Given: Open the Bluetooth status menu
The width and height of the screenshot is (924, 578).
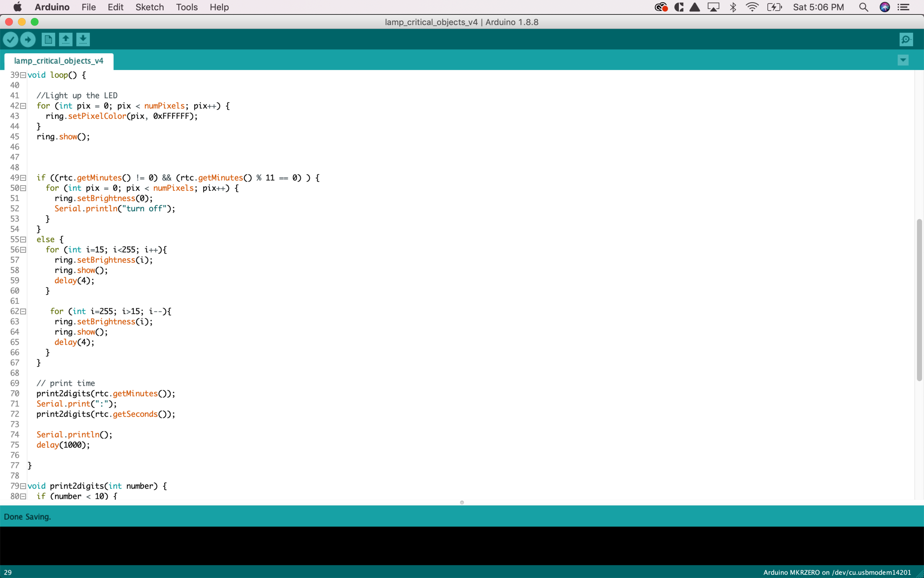Looking at the screenshot, I should [x=733, y=7].
